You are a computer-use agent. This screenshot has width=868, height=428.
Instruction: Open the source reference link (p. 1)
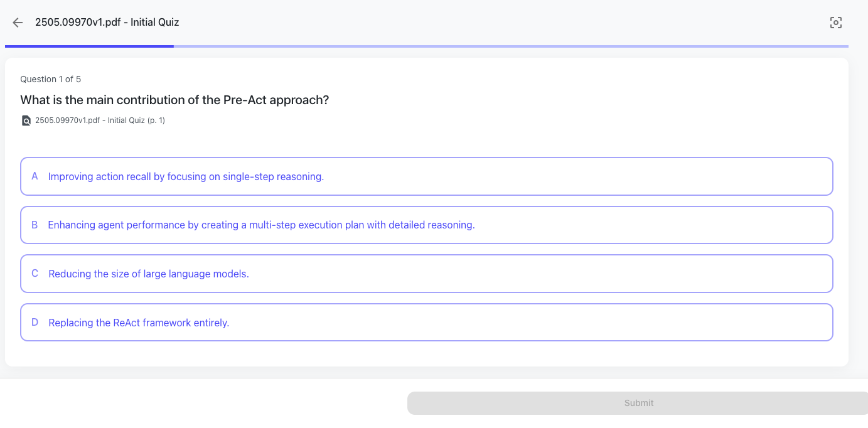tap(100, 120)
